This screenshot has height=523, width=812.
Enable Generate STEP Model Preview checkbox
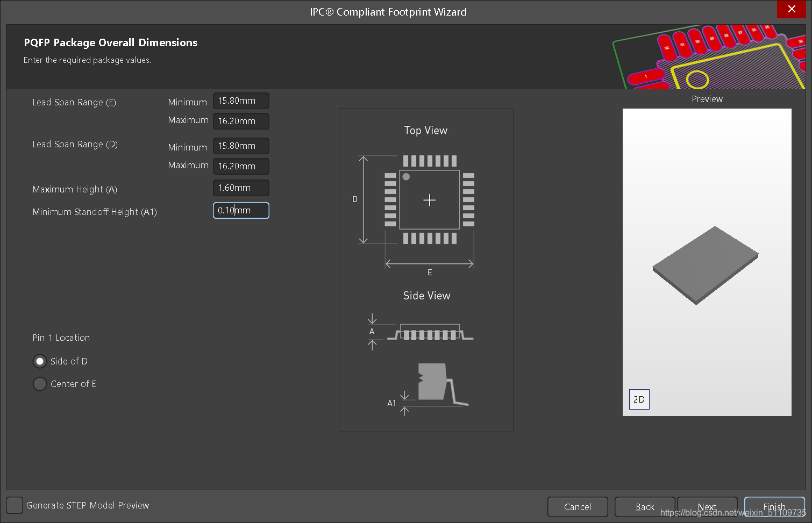pyautogui.click(x=15, y=505)
